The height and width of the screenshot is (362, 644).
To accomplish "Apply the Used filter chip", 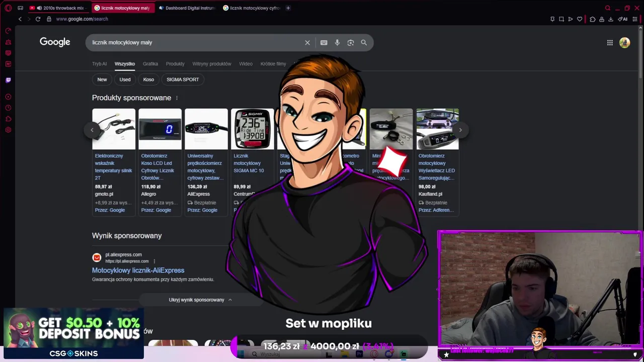I will tap(125, 79).
